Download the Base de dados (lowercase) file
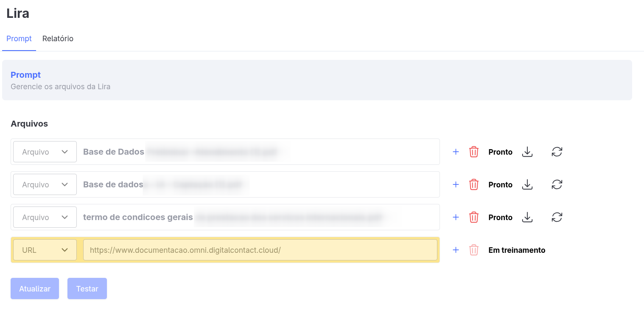The height and width of the screenshot is (328, 644). pos(527,184)
